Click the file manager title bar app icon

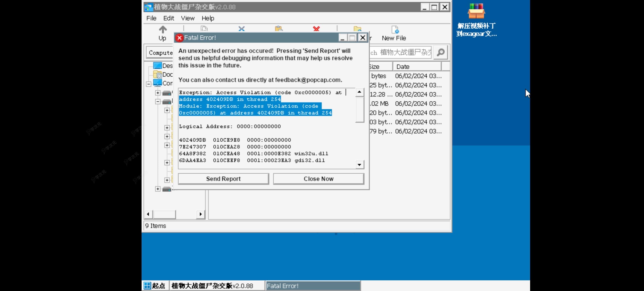148,7
